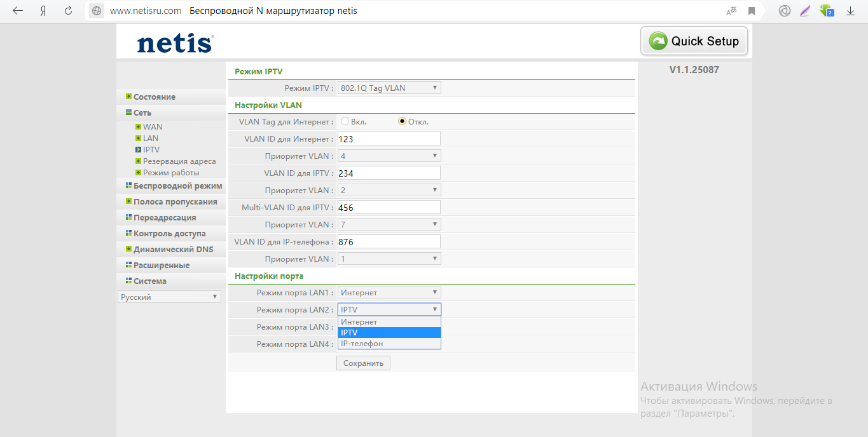Open the Режим IPTV dropdown
This screenshot has width=868, height=437.
point(389,88)
